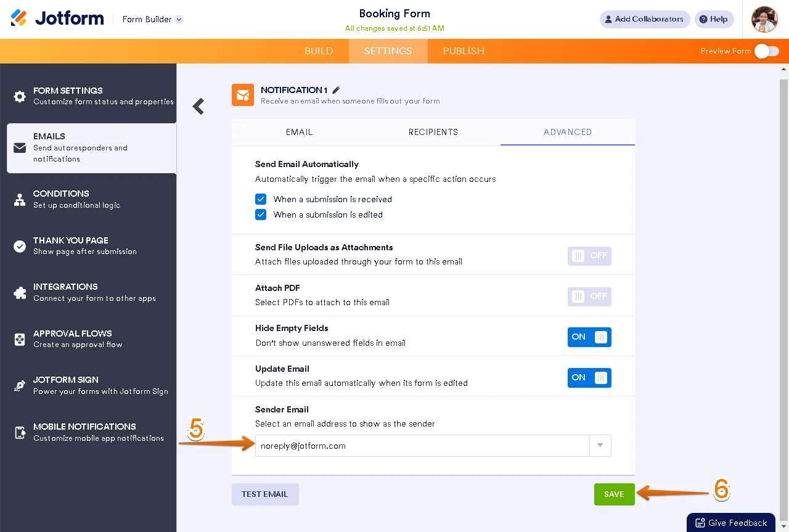Image resolution: width=789 pixels, height=532 pixels.
Task: Expand the Sender Email dropdown arrow
Action: [x=600, y=446]
